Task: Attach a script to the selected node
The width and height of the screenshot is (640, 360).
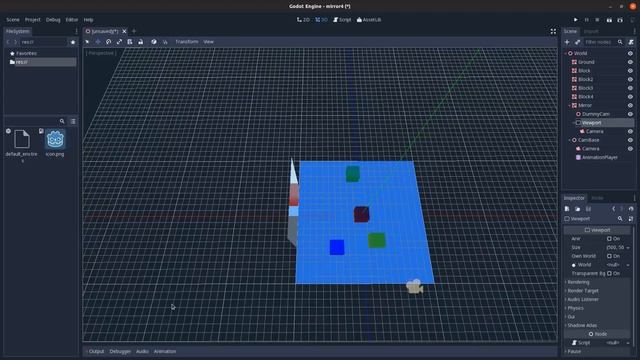Action: pos(631,42)
